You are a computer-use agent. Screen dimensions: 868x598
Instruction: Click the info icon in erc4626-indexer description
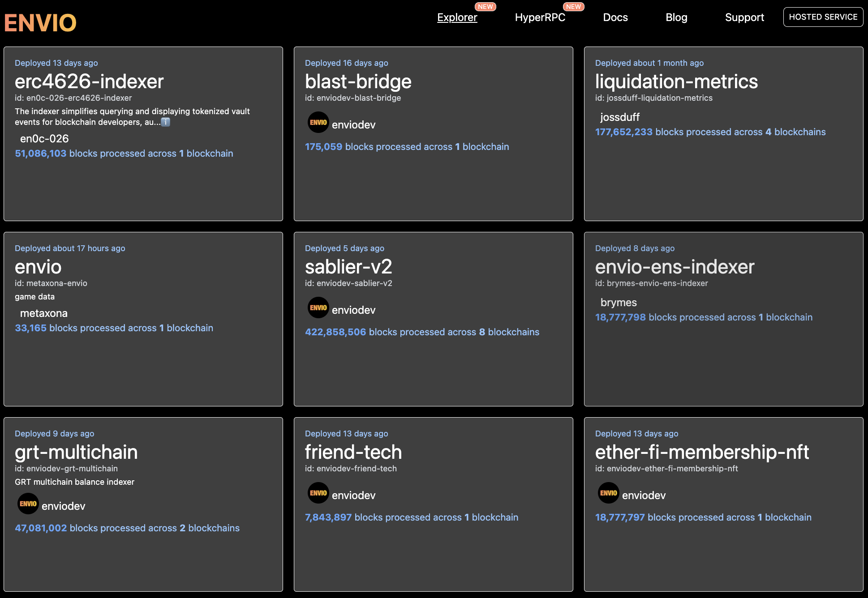165,122
